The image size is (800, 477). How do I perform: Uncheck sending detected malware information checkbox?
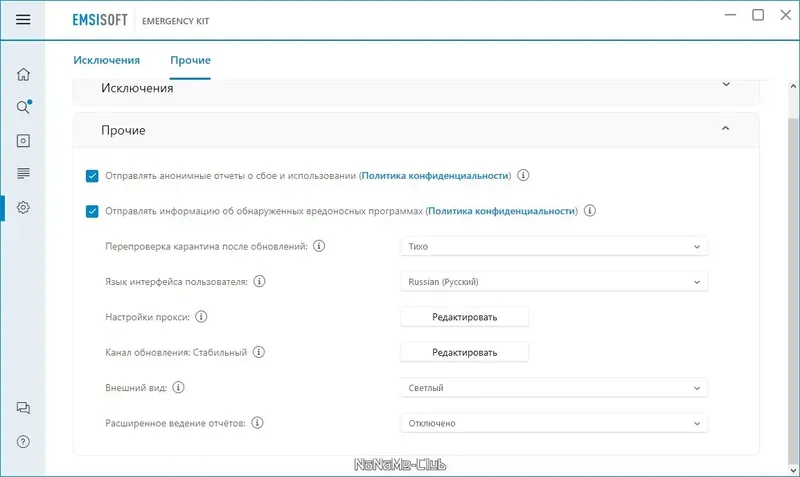coord(92,211)
